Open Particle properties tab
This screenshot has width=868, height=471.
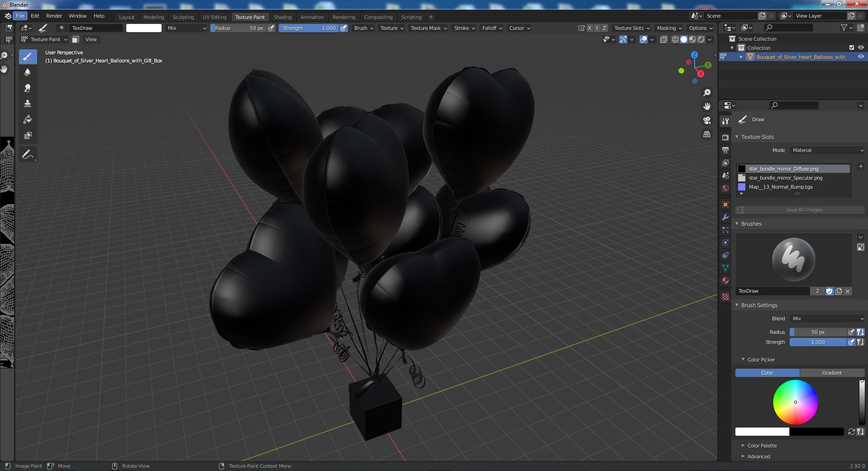click(x=725, y=230)
